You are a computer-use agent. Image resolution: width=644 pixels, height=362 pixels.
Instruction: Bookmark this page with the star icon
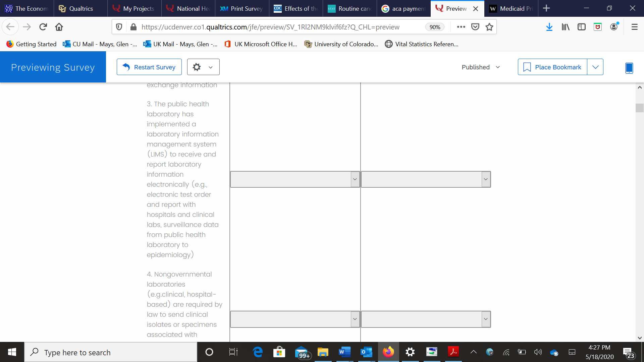[x=489, y=27]
